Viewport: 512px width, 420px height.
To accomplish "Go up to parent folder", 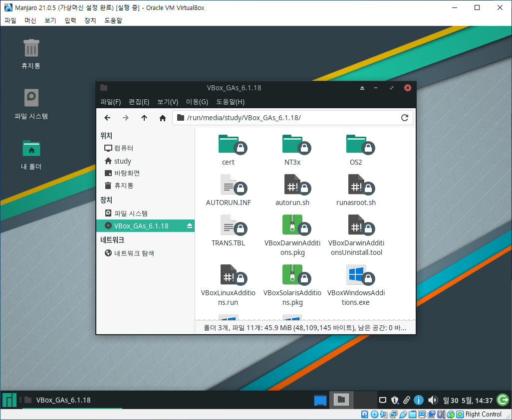I will [144, 118].
